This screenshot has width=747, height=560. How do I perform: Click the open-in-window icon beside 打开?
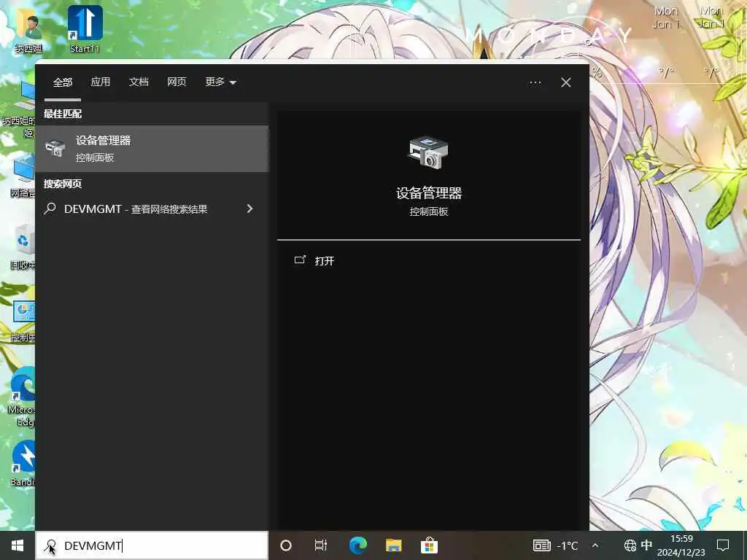[x=300, y=260]
